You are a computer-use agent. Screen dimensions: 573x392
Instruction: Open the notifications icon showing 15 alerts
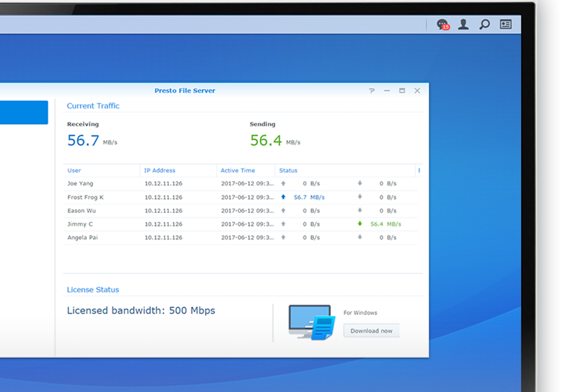(x=442, y=24)
